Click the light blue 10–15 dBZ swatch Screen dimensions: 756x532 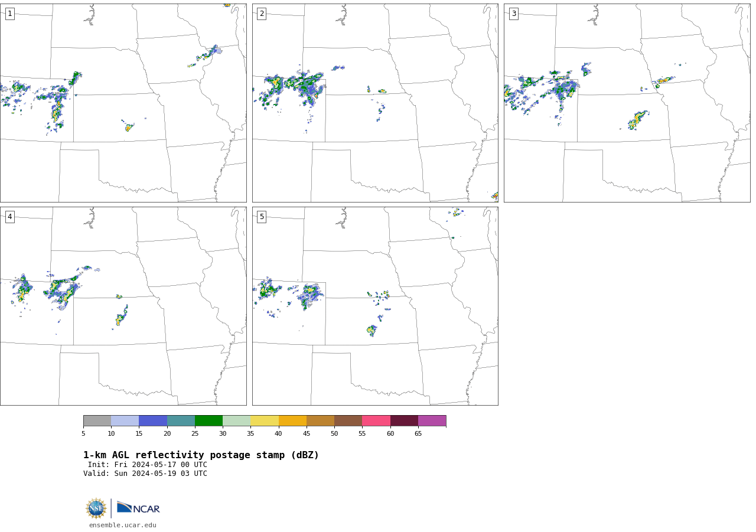click(x=125, y=421)
